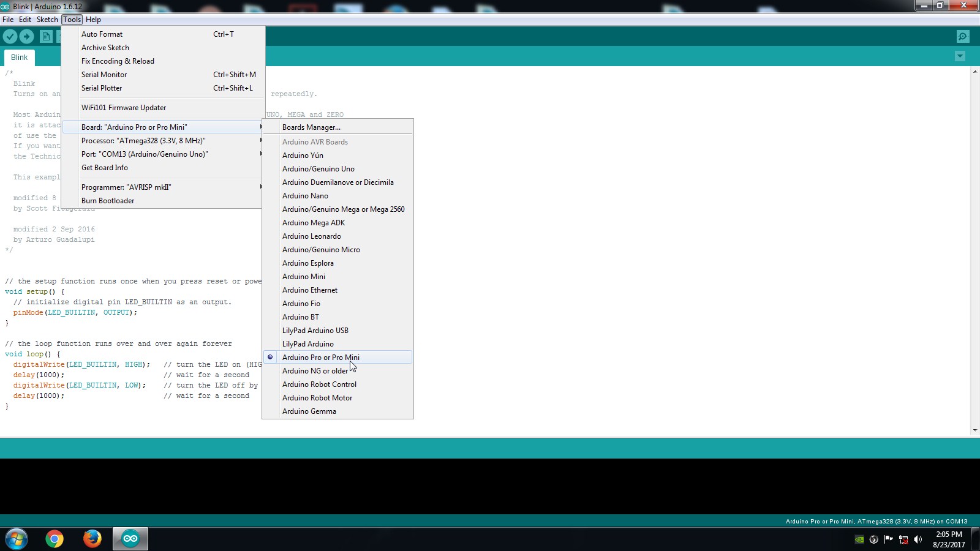Pick LilyPad Arduino USB board

[x=337, y=331]
